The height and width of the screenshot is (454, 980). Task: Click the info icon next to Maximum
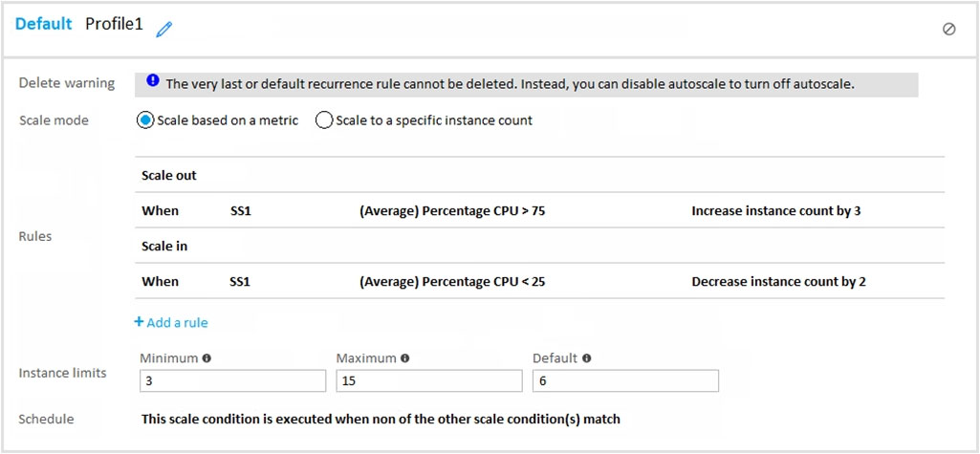click(x=405, y=358)
